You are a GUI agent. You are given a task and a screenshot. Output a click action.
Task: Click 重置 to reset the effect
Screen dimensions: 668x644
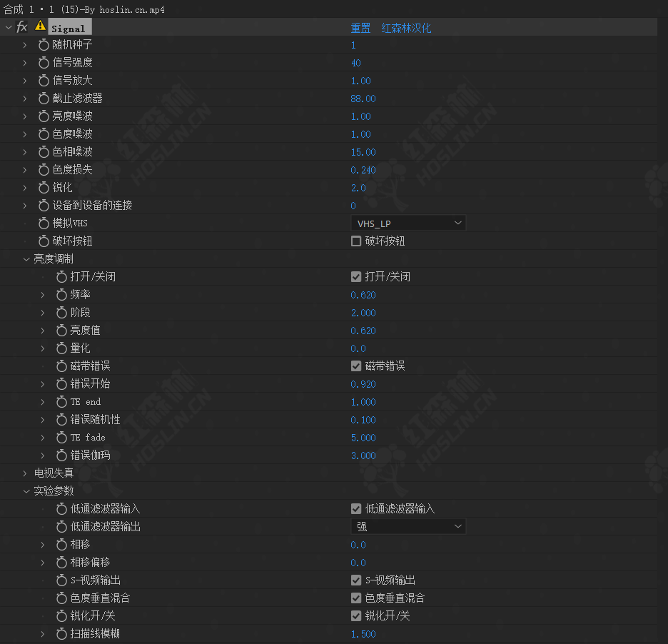coord(360,28)
